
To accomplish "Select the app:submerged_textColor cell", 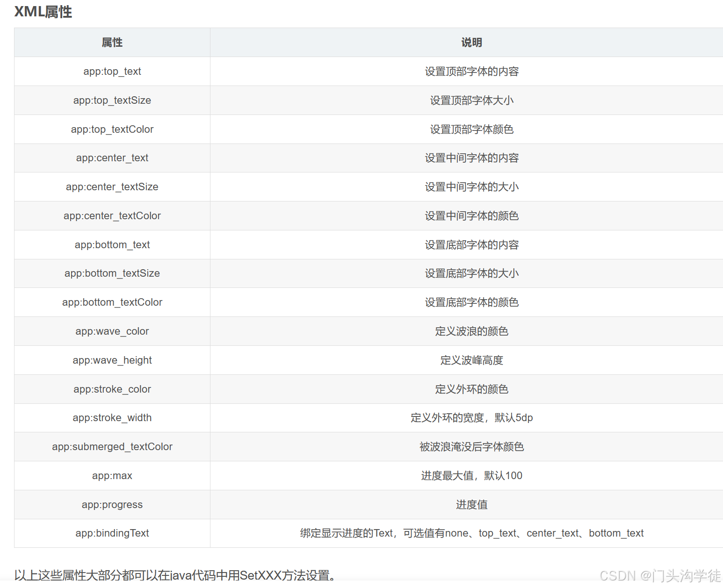I will coord(112,447).
